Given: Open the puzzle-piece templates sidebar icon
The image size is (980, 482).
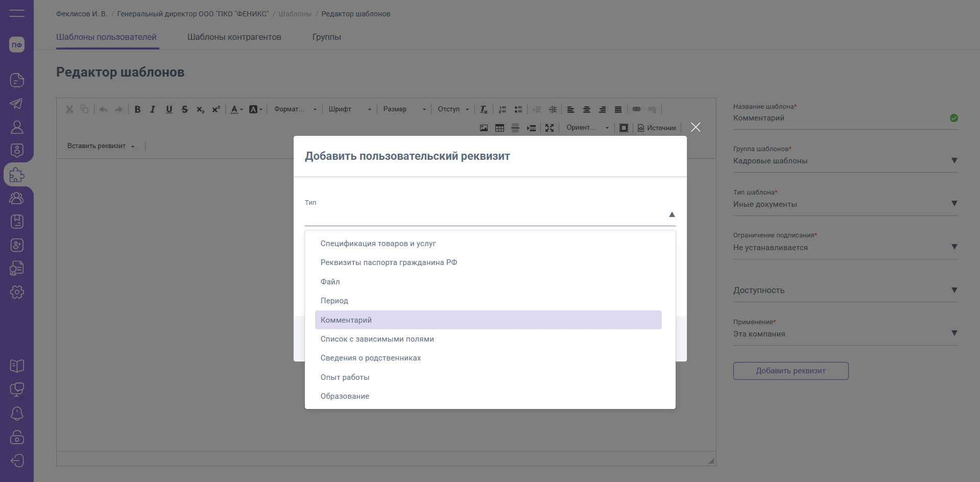Looking at the screenshot, I should click(17, 175).
